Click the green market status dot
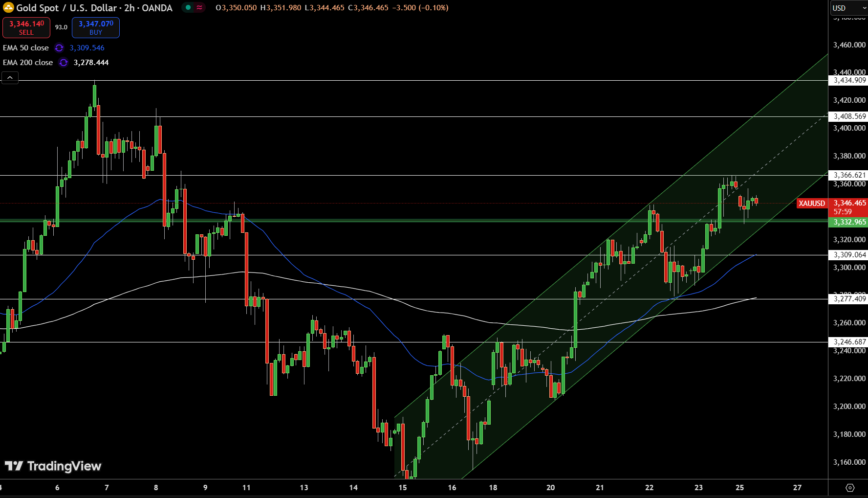This screenshot has width=868, height=498. [x=188, y=7]
